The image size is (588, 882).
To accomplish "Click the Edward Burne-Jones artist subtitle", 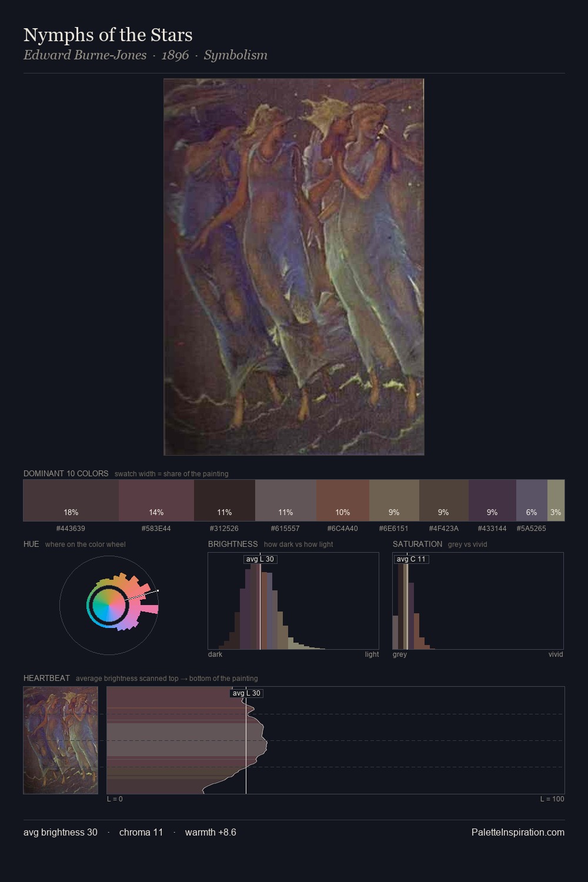I will coord(85,55).
